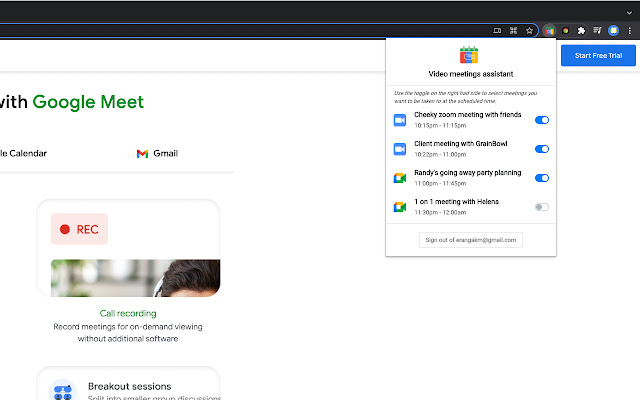Click the Breakout sessions heading
Viewport: 640px width, 400px height.
pos(129,386)
